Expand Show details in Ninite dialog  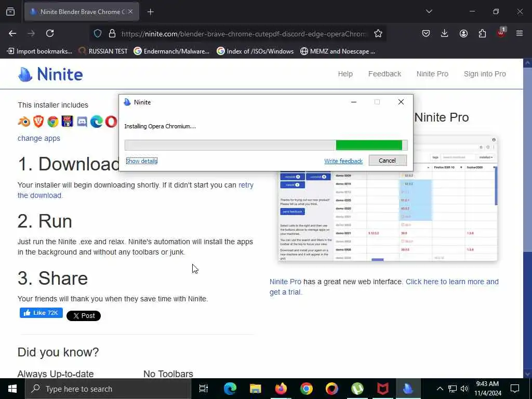point(141,161)
